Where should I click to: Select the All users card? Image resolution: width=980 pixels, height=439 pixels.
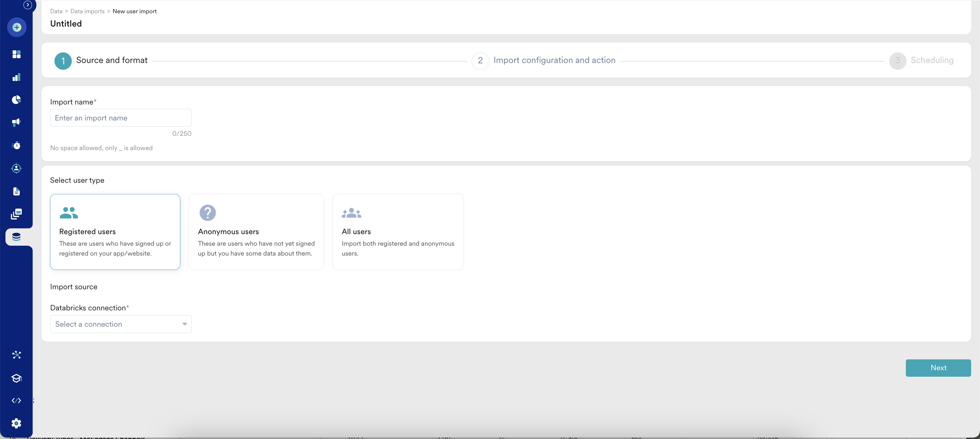[397, 232]
